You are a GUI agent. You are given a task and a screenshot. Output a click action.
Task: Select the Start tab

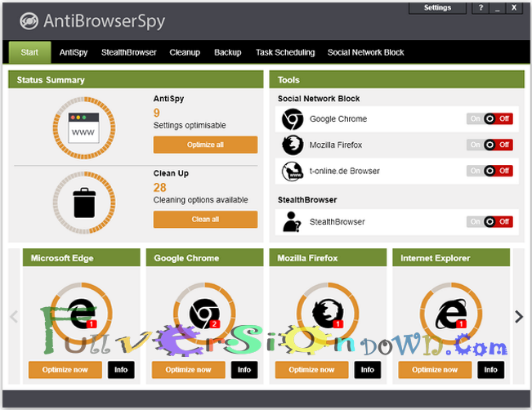click(30, 52)
